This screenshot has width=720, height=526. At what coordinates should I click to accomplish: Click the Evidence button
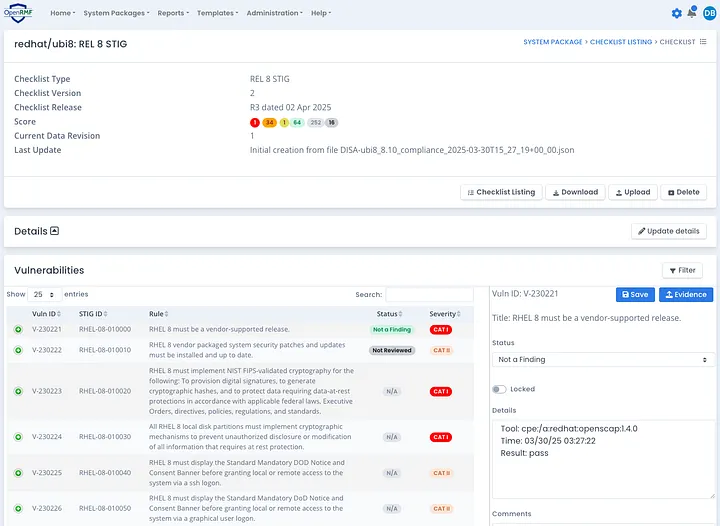pyautogui.click(x=686, y=295)
